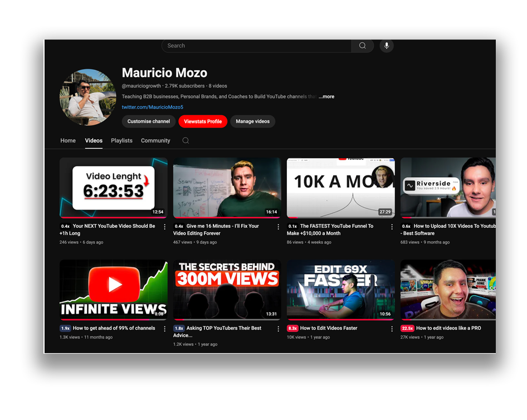Screen dimensions: 527x420
Task: Open the Viewstats Profile button
Action: pyautogui.click(x=203, y=121)
